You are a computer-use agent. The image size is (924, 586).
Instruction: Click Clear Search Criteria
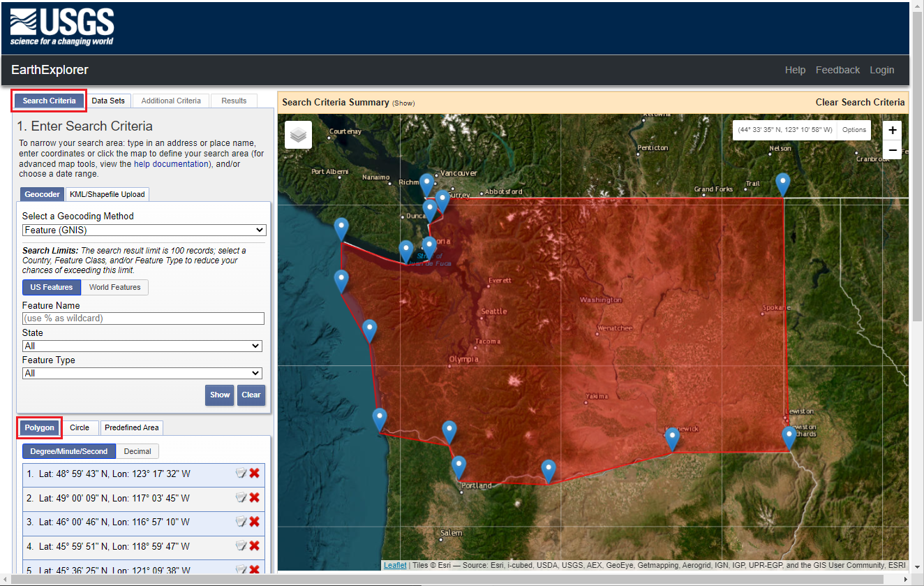[860, 102]
